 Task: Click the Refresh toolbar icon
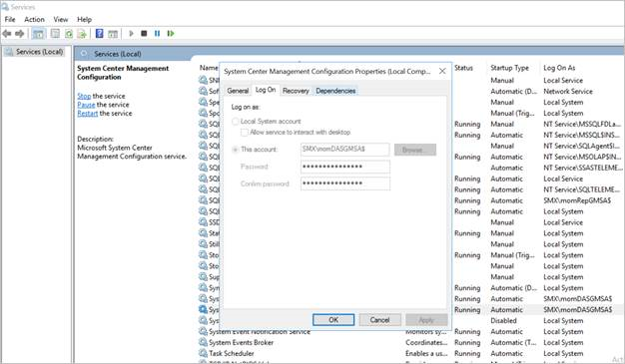click(x=69, y=34)
